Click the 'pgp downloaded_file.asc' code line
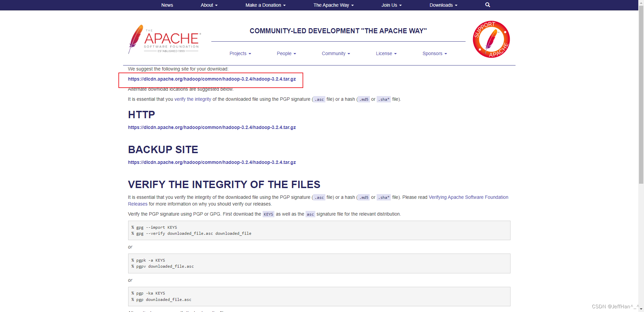The width and height of the screenshot is (644, 312). coord(161,300)
